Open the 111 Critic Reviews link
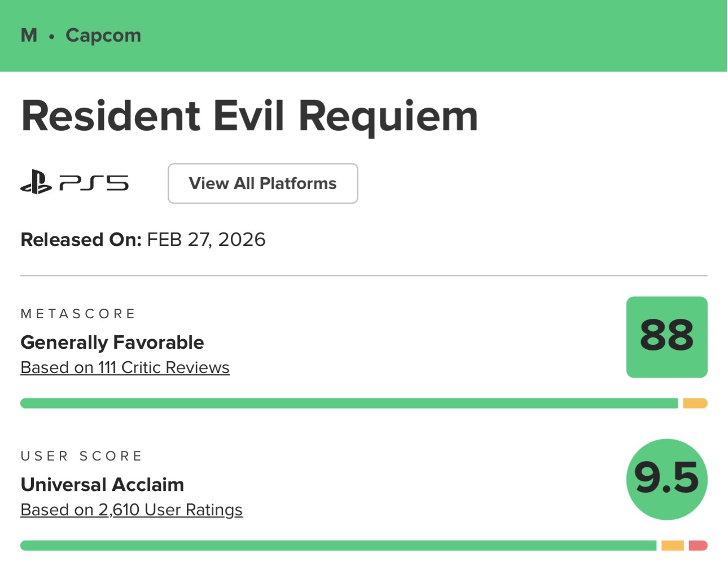The image size is (728, 579). 125,367
